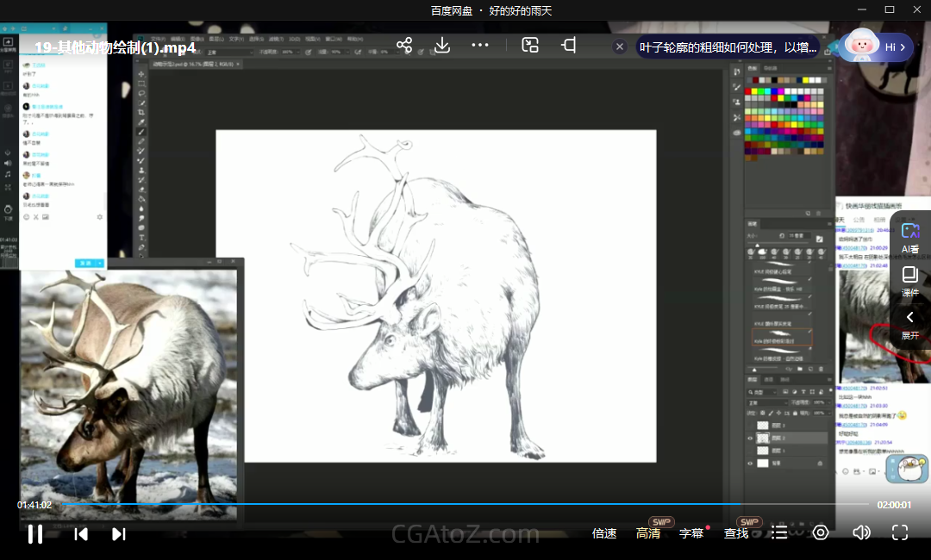Download the video using the download icon
Viewport: 931px width, 560px height.
tap(442, 46)
